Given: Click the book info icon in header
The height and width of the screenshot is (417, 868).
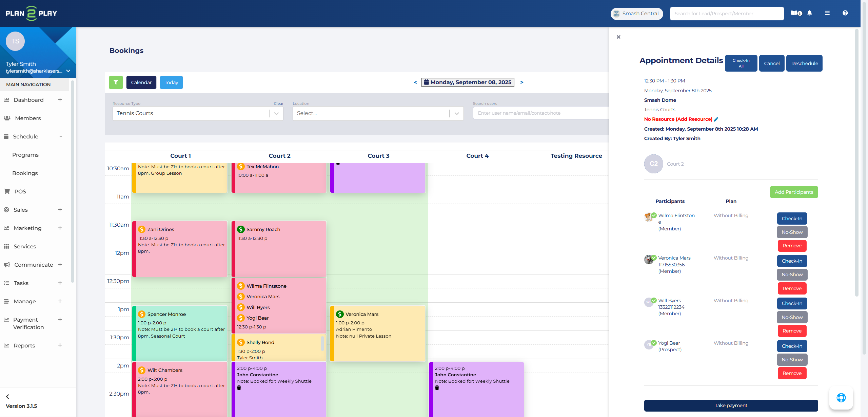Looking at the screenshot, I should pyautogui.click(x=796, y=13).
